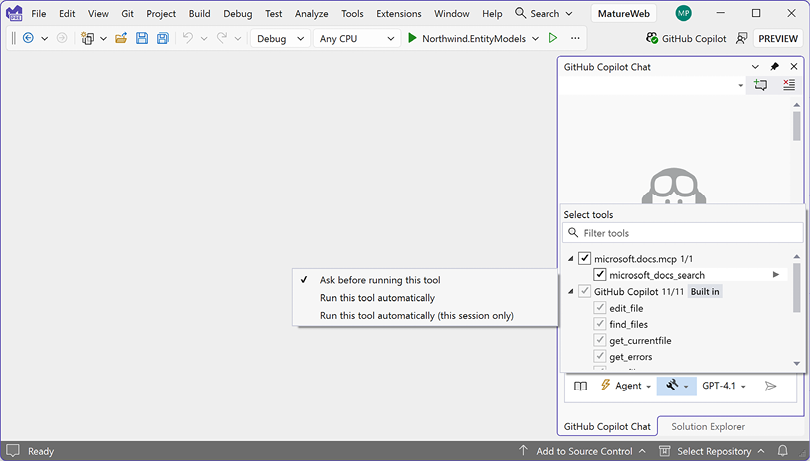Viewport: 810px width, 461px height.
Task: Click the delete threads list icon
Action: pos(789,85)
